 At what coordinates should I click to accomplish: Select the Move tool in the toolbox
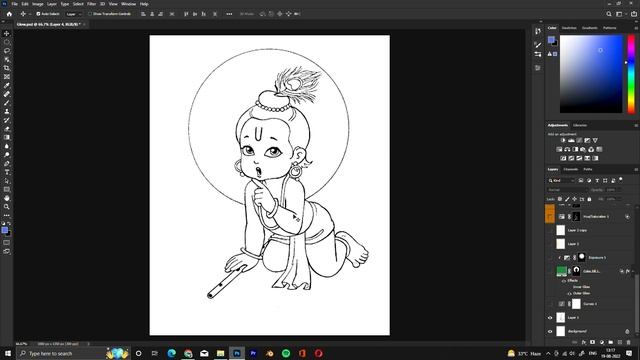click(7, 33)
